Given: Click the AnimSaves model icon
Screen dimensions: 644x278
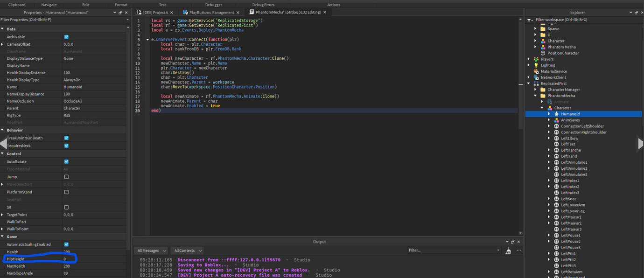Looking at the screenshot, I should 556,120.
